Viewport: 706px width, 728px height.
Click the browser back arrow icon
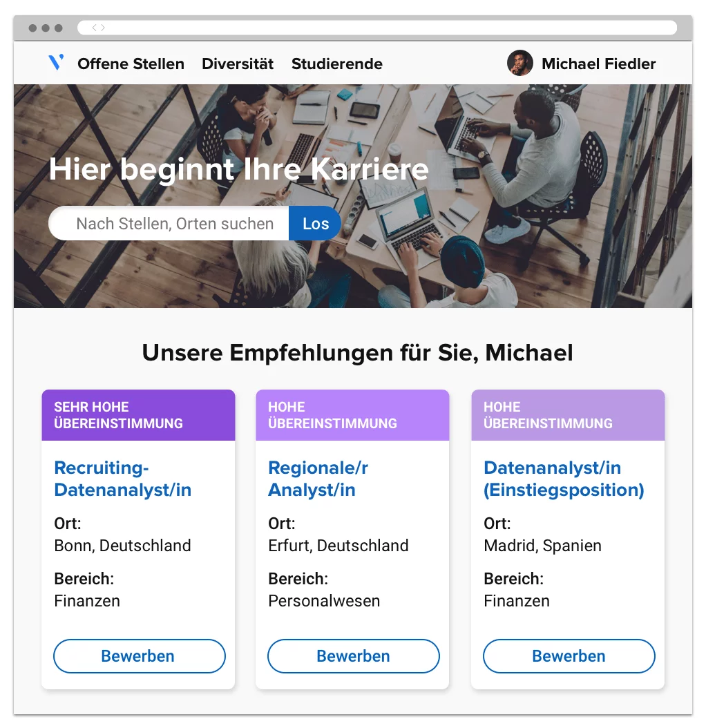tap(94, 28)
